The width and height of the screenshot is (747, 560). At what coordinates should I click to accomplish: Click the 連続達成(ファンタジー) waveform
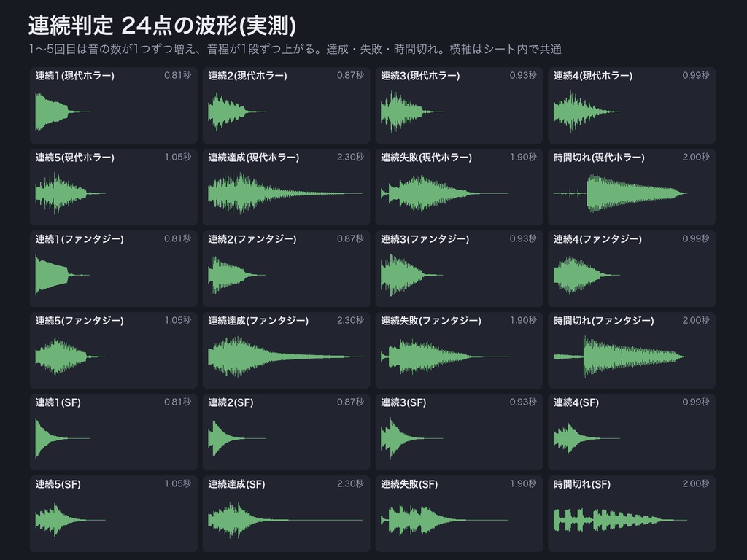[285, 357]
